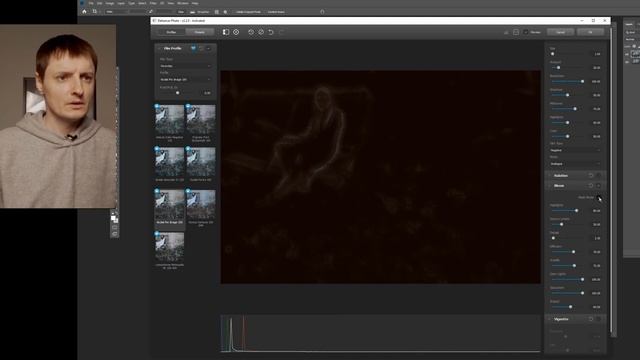Open the grain Mode dropdown set to Analogue

(575, 164)
